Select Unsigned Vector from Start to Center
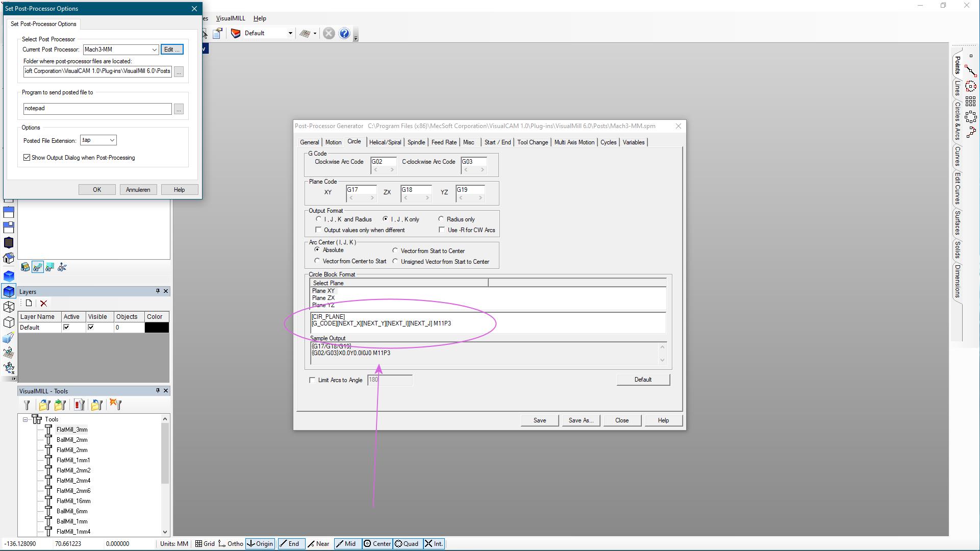This screenshot has width=980, height=551. pos(395,262)
